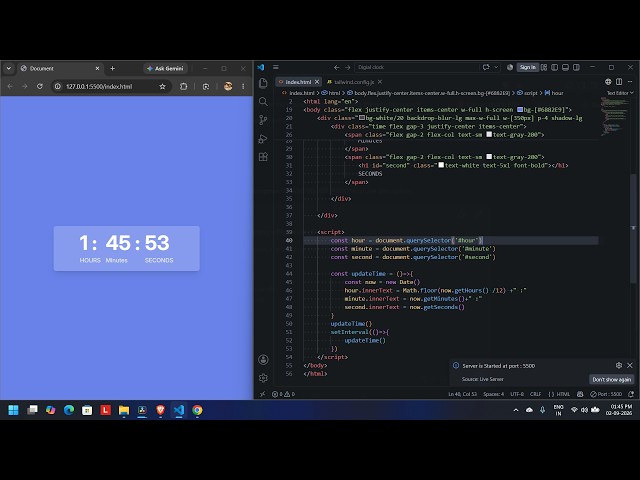Viewport: 640px width, 480px height.
Task: Change UTF-8 file encoding
Action: (x=517, y=394)
